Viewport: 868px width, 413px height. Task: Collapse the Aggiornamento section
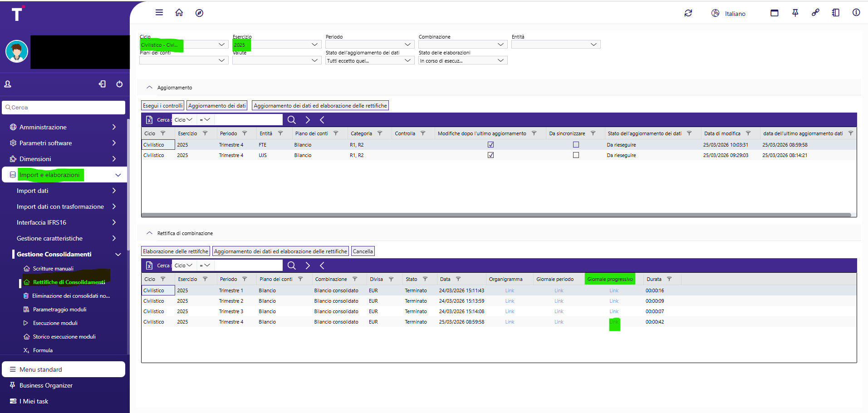tap(149, 88)
